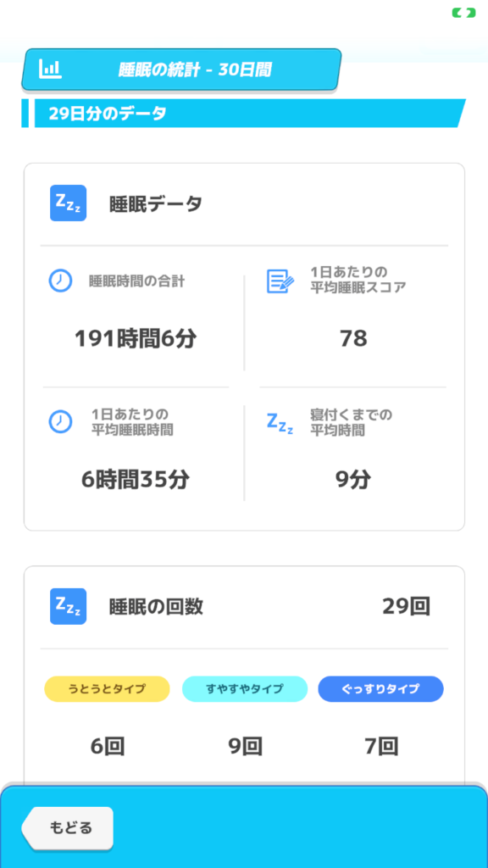Click the clock icon beside 1日あたりの平均睡眠時間
The width and height of the screenshot is (488, 868).
pyautogui.click(x=59, y=420)
